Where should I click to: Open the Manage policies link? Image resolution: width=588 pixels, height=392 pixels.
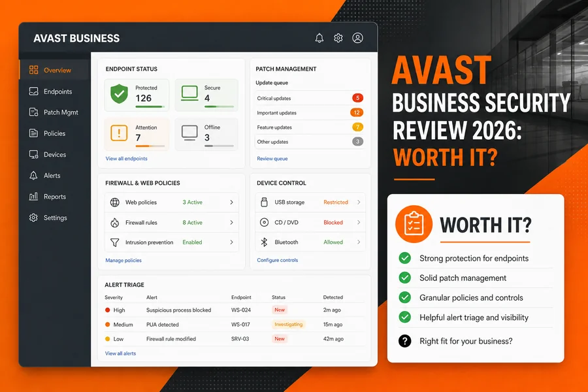tap(123, 260)
